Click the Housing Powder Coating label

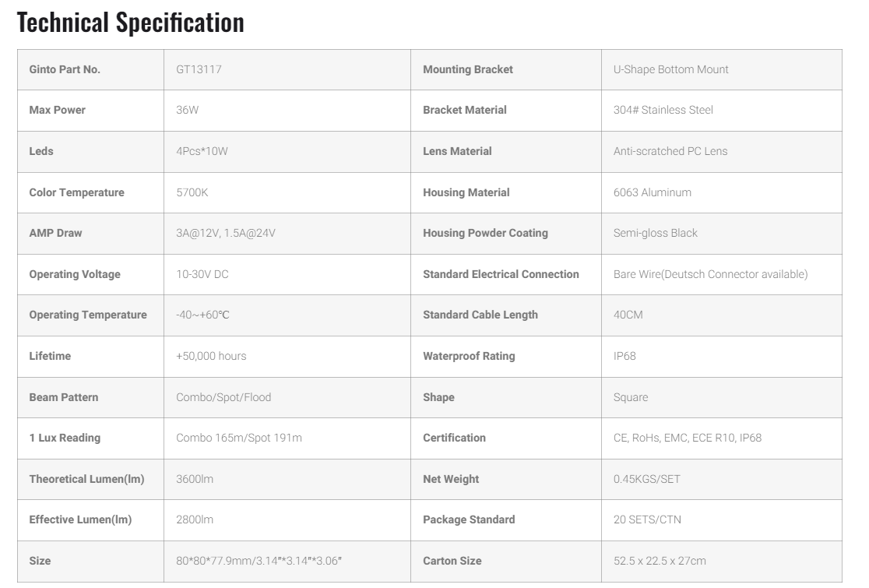pyautogui.click(x=485, y=233)
